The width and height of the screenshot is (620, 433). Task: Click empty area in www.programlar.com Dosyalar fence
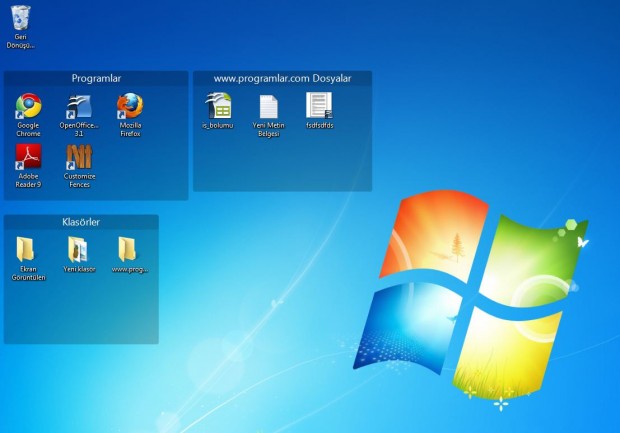[x=282, y=162]
